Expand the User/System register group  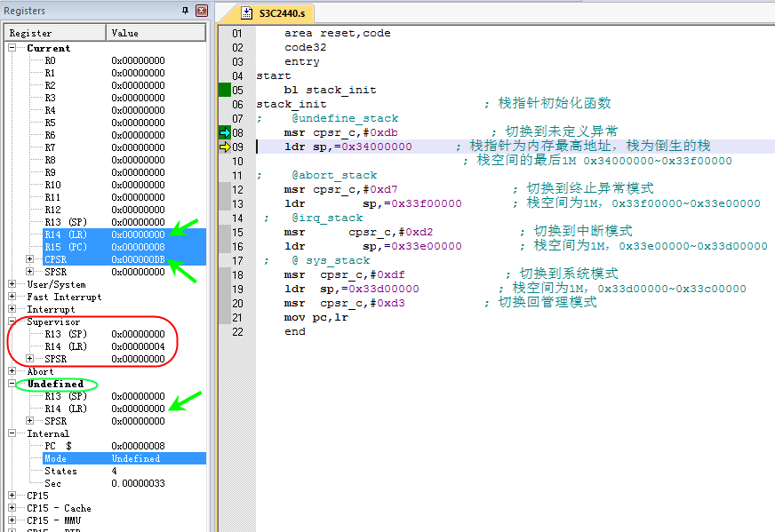coord(12,284)
